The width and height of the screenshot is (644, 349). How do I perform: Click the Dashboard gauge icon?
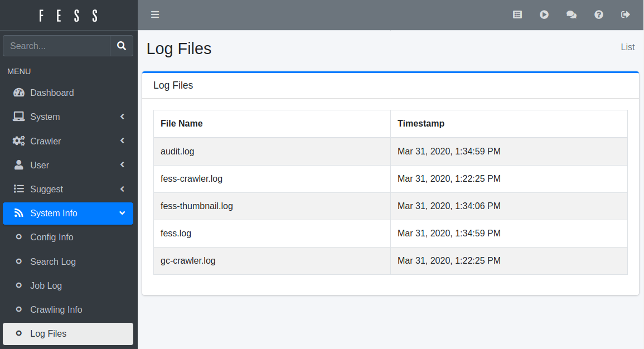(x=19, y=93)
